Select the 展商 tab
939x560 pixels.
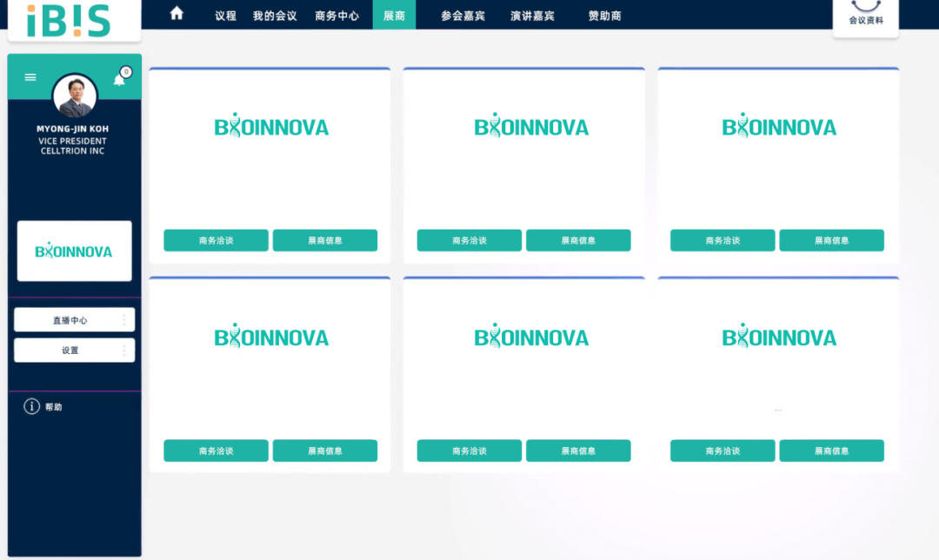[x=394, y=15]
